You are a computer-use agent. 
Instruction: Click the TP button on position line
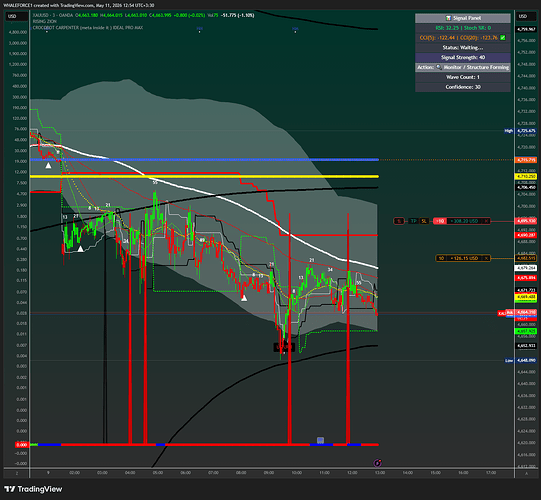point(413,221)
